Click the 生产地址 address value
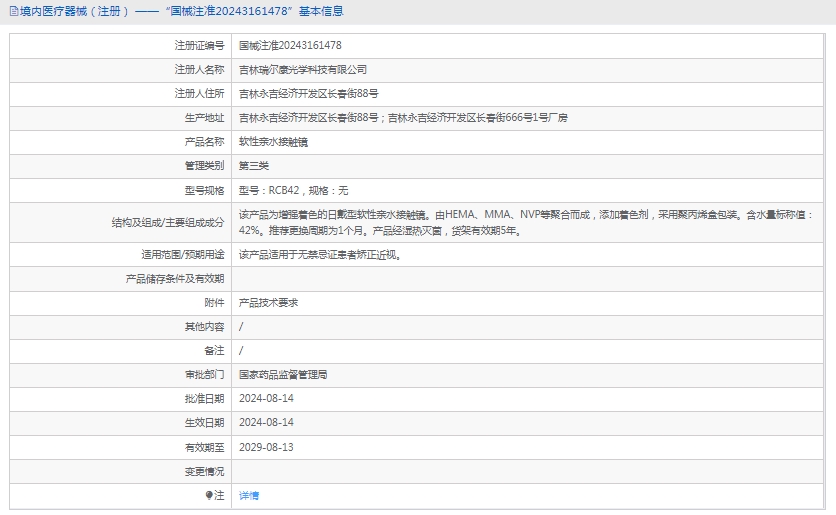Viewport: 836px width, 515px height. [403, 118]
